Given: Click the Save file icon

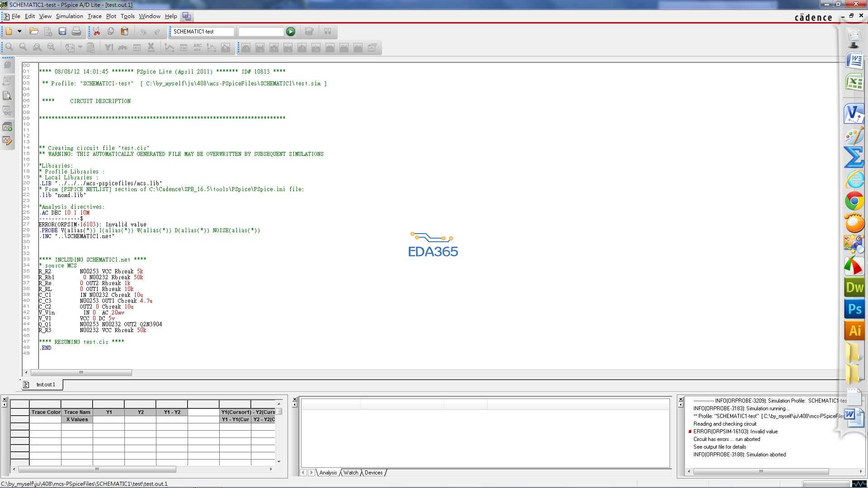Looking at the screenshot, I should (x=62, y=32).
